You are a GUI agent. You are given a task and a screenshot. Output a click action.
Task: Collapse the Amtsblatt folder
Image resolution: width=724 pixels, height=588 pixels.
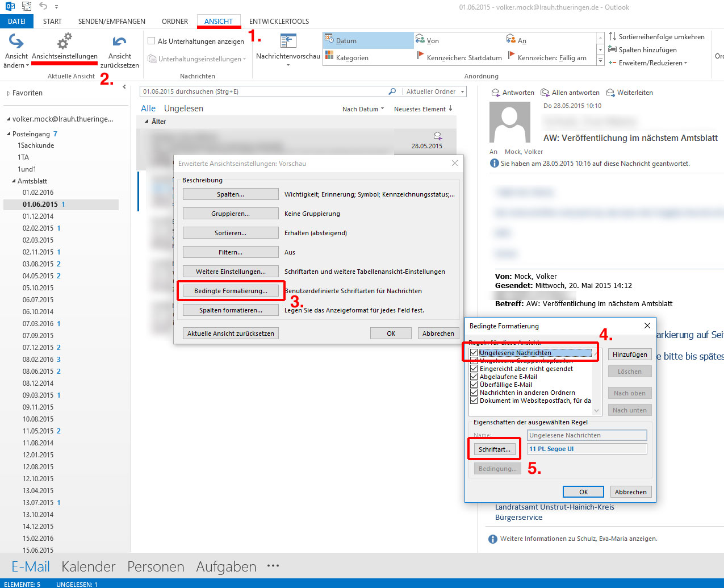[x=14, y=181]
